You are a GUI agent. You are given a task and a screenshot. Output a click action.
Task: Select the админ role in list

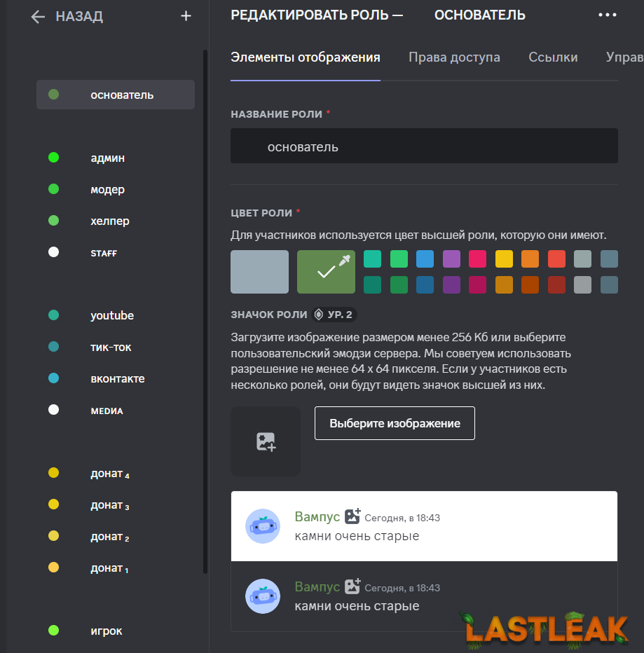click(108, 158)
